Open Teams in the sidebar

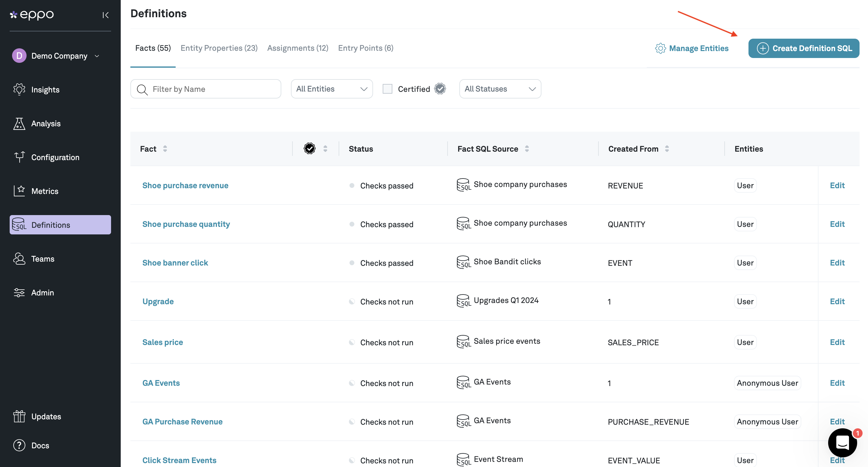[43, 259]
